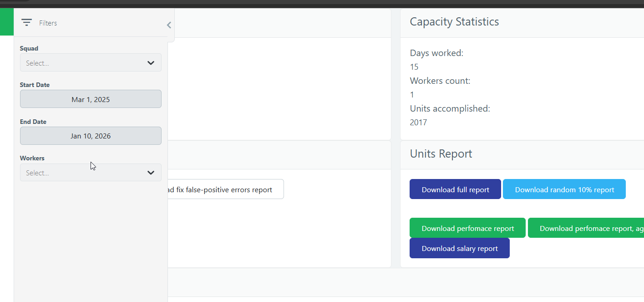Open the Squad select field

coord(82,63)
